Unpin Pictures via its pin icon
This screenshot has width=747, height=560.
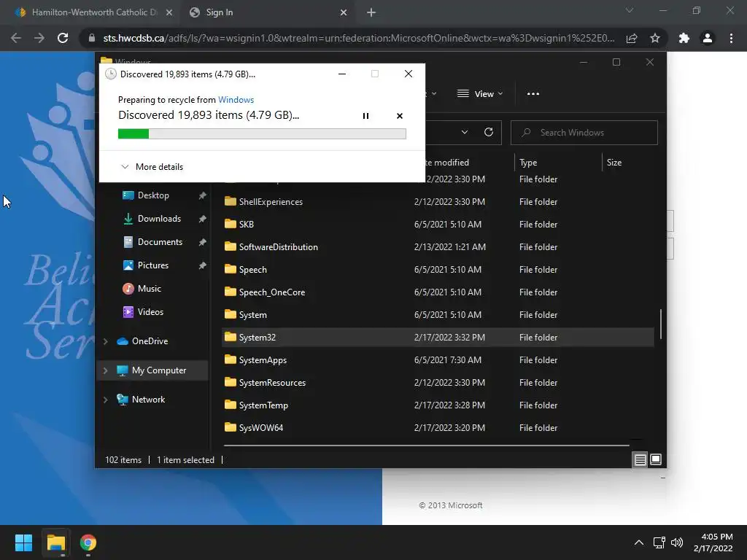(x=203, y=265)
